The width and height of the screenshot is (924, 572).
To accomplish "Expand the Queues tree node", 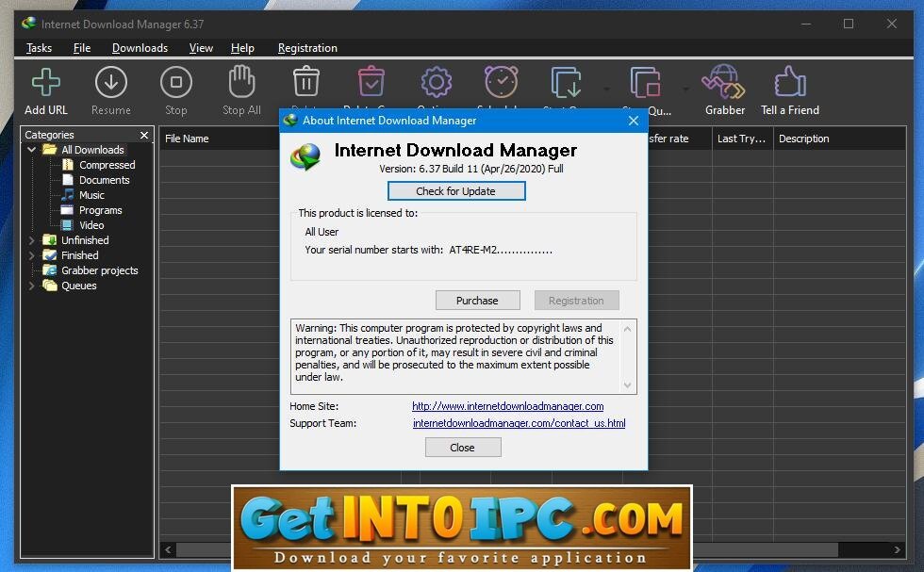I will [32, 286].
